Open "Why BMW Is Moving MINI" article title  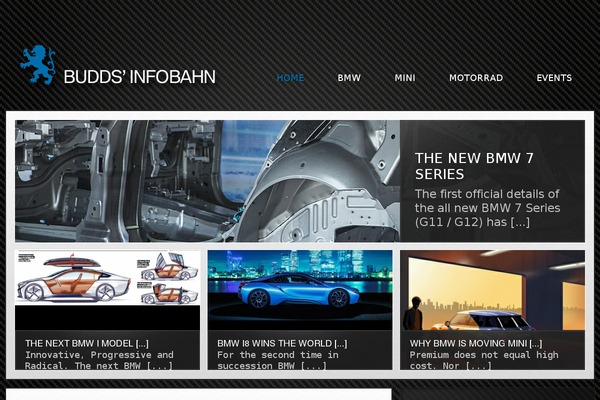[476, 343]
